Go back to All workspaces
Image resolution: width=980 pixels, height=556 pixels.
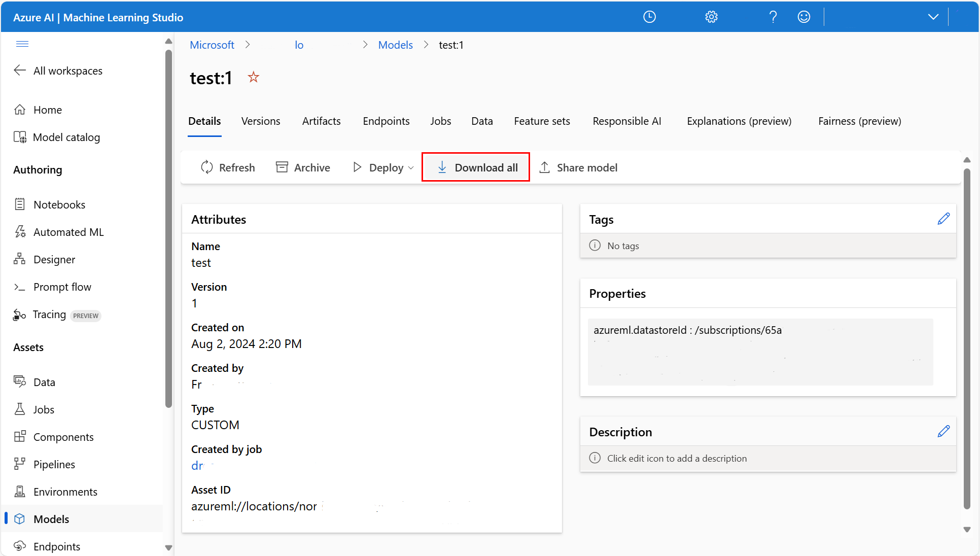[58, 71]
